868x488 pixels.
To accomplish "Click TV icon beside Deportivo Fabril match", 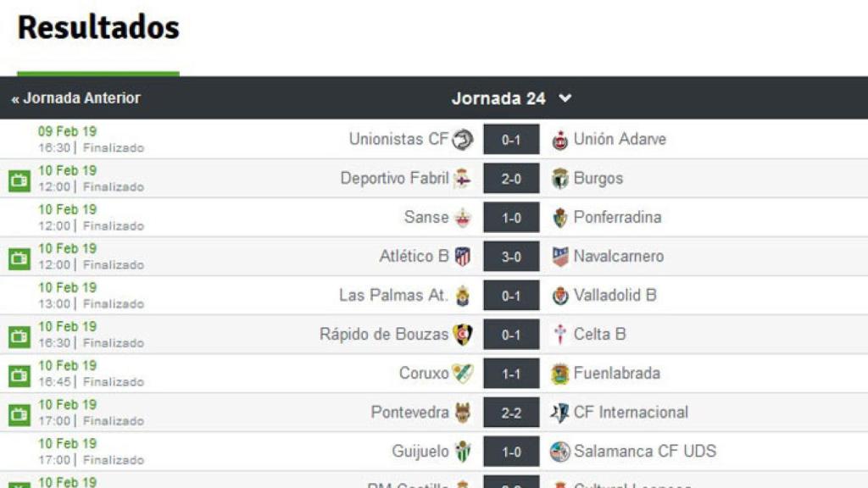I will (x=19, y=180).
